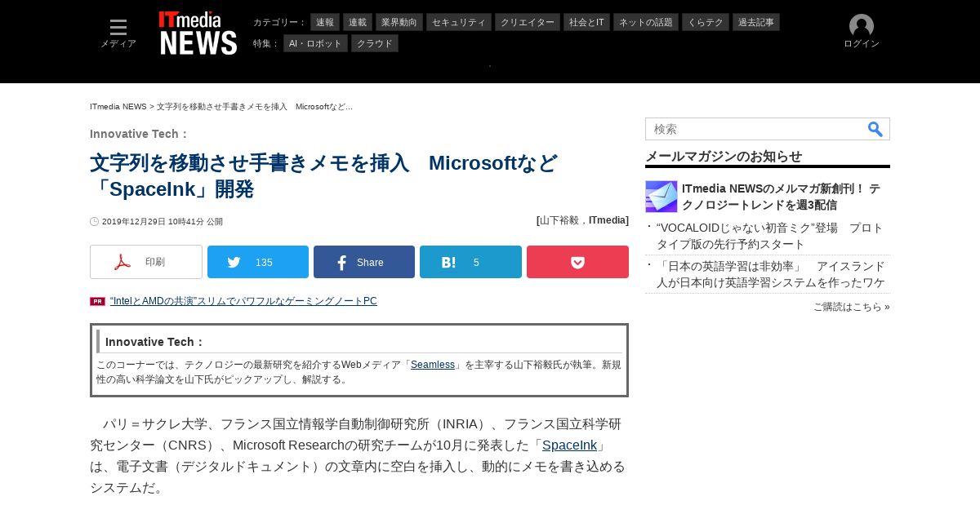This screenshot has width=980, height=514.
Task: Click the Innovative Tech: label above the headline
Action: (140, 134)
